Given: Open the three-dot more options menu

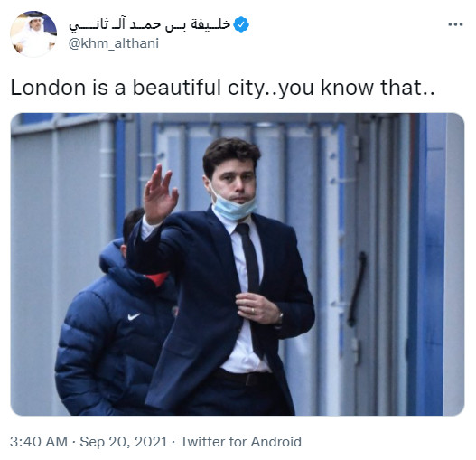Looking at the screenshot, I should pyautogui.click(x=455, y=24).
